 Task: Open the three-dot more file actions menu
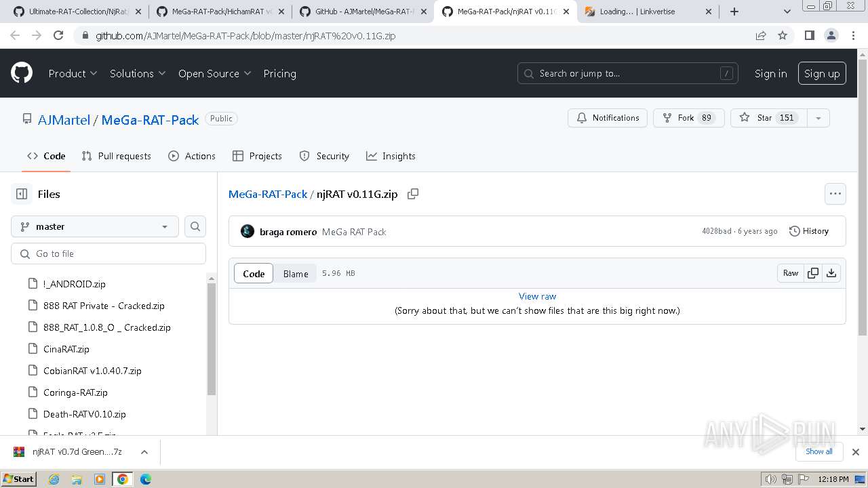pyautogui.click(x=835, y=194)
